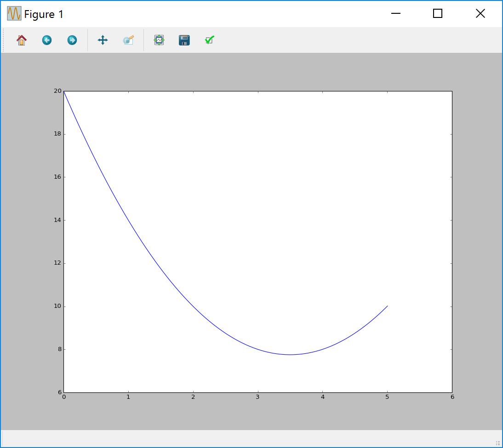Click the "Figure 1" window title text
The height and width of the screenshot is (448, 503).
click(44, 14)
